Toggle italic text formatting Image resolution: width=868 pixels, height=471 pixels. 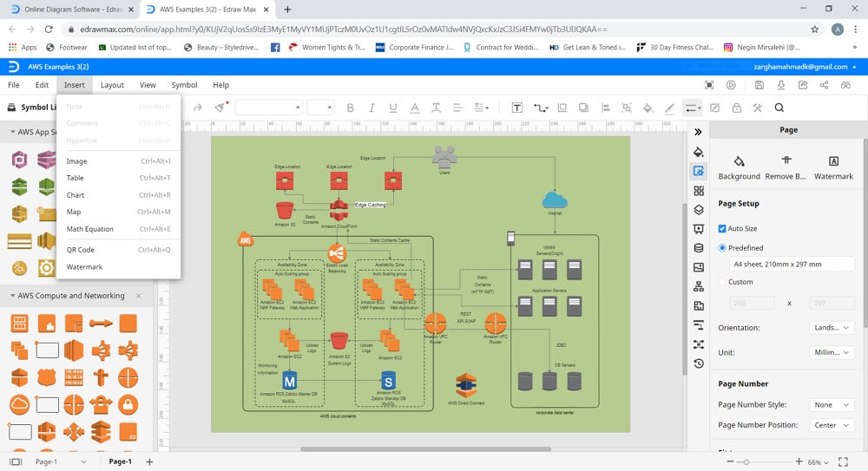(372, 108)
